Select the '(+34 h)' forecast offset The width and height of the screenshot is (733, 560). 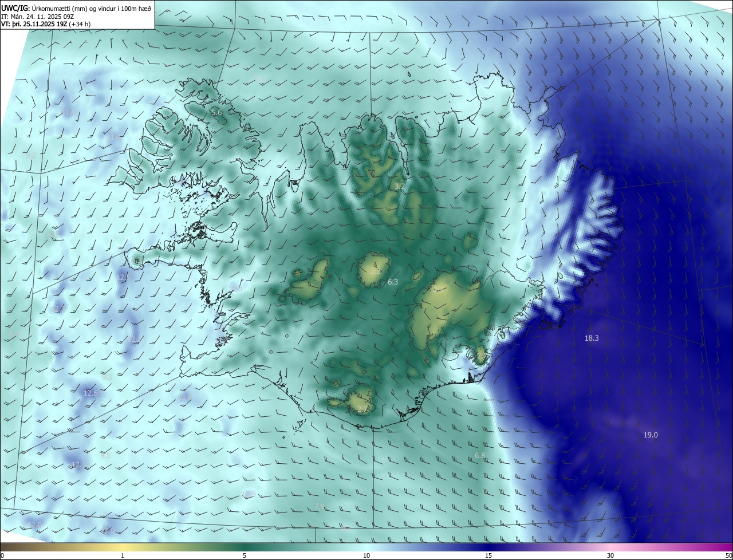[x=79, y=24]
